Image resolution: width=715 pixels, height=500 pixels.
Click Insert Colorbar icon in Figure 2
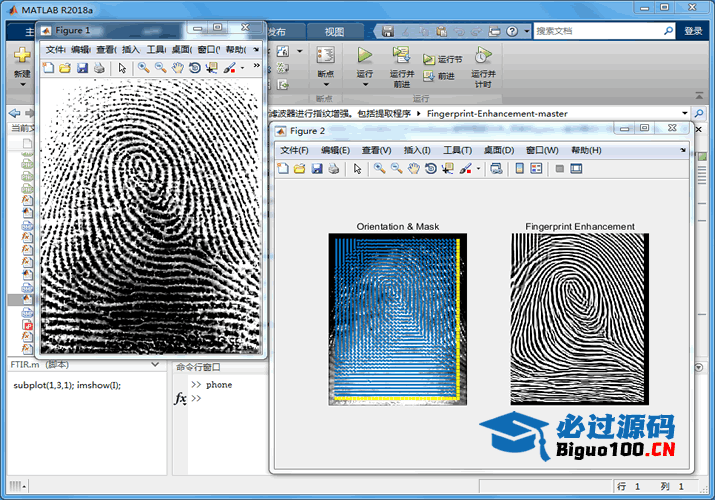[x=519, y=169]
